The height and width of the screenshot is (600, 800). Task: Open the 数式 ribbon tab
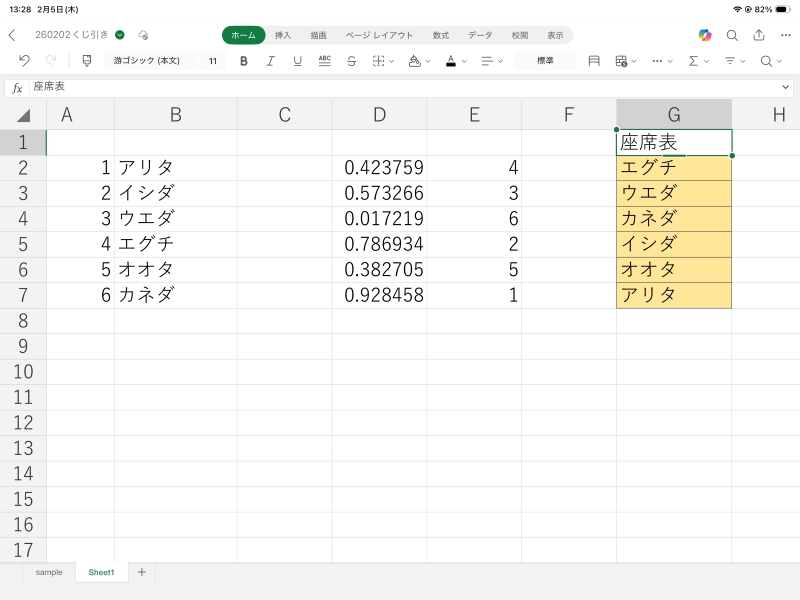click(x=440, y=35)
